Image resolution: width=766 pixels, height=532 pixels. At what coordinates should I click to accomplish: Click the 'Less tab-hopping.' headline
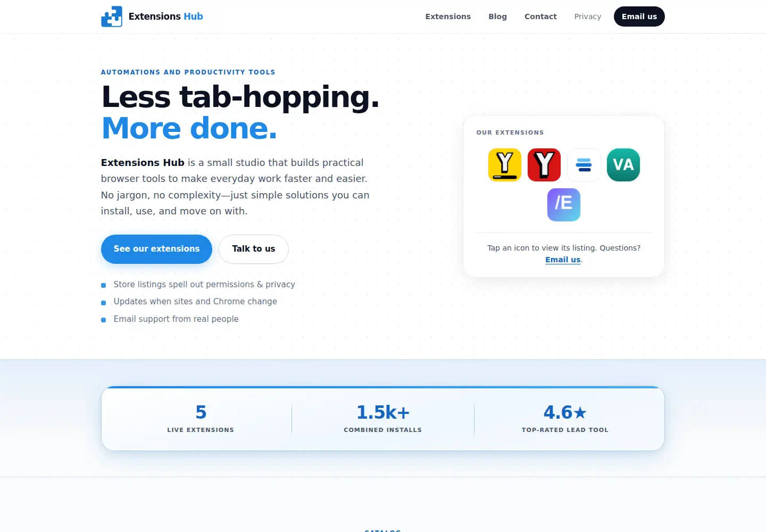[240, 97]
